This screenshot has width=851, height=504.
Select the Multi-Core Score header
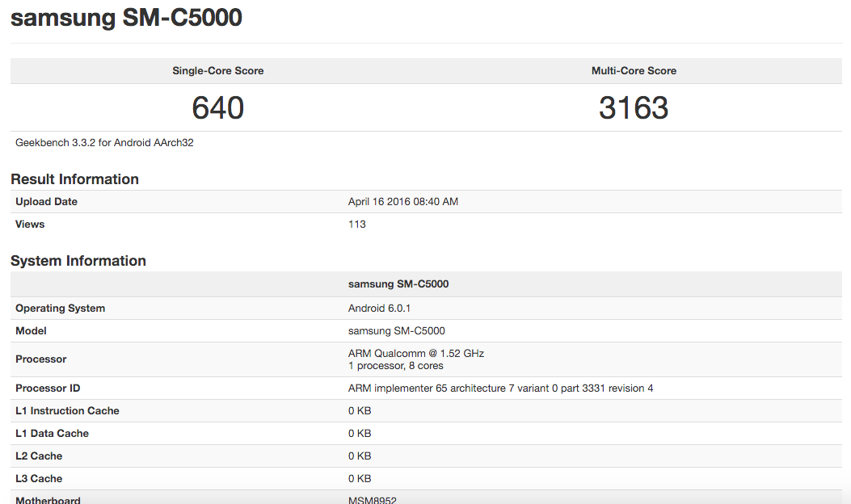coord(634,70)
